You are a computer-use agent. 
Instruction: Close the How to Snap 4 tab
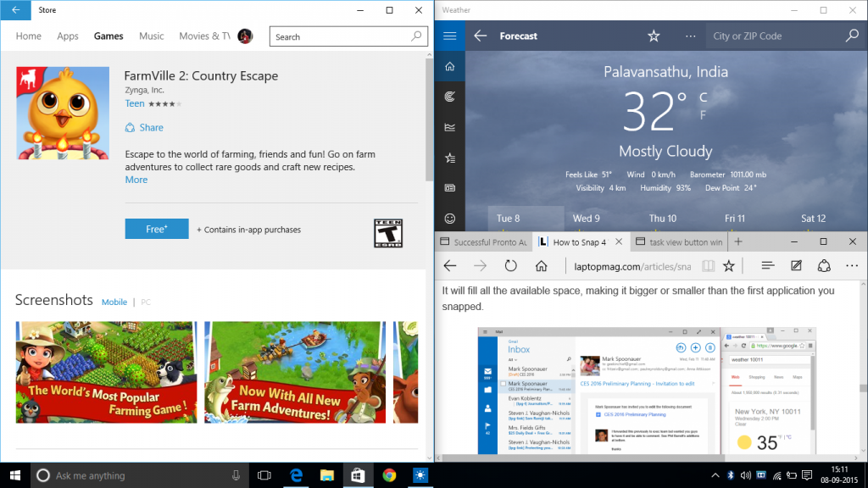click(619, 241)
